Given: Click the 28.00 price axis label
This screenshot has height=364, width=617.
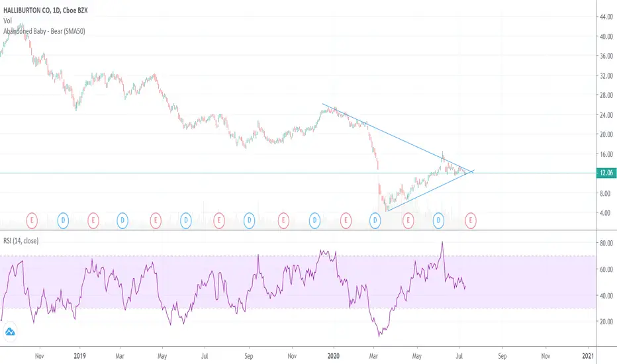Looking at the screenshot, I should pos(606,95).
